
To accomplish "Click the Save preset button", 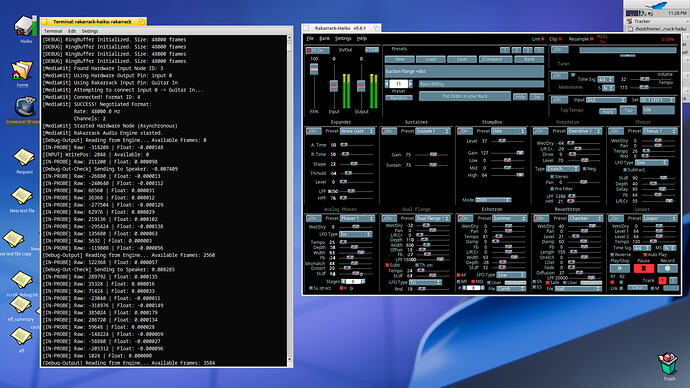I will click(462, 59).
